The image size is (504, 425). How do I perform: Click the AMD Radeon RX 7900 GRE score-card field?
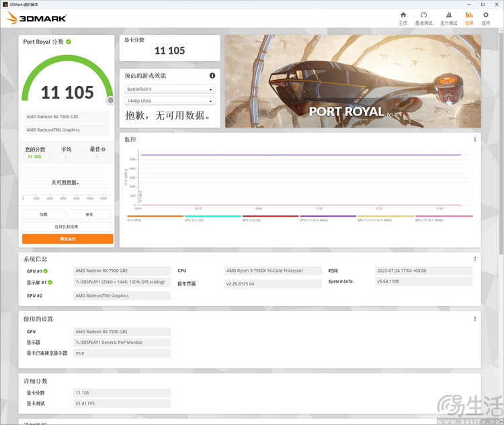coord(67,117)
